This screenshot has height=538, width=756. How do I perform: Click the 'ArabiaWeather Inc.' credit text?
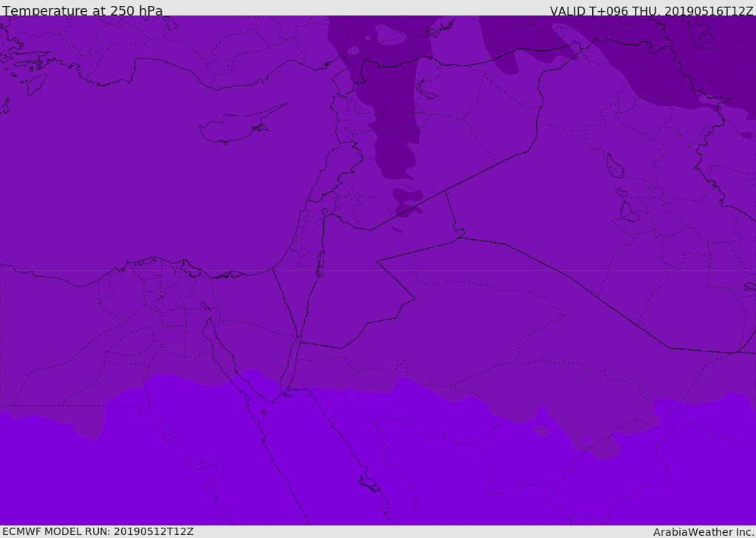[704, 532]
